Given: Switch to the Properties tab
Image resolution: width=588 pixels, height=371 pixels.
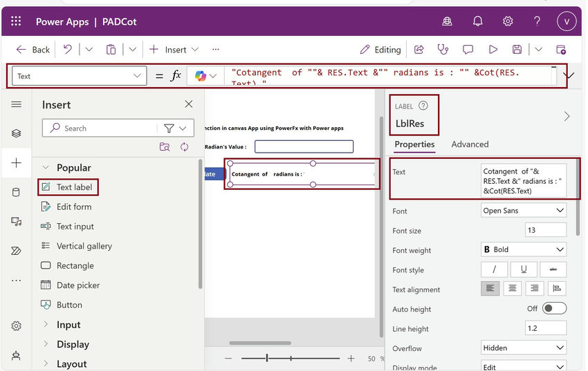Looking at the screenshot, I should click(414, 144).
